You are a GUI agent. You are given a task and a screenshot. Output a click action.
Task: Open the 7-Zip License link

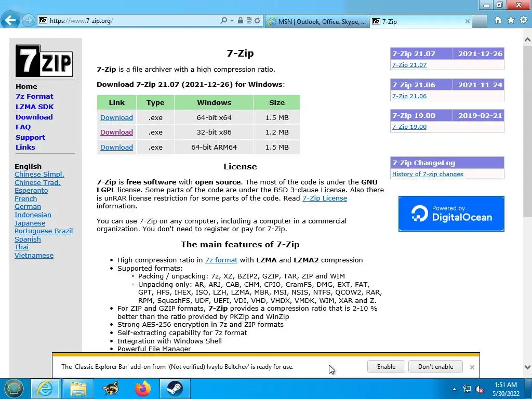pyautogui.click(x=325, y=198)
